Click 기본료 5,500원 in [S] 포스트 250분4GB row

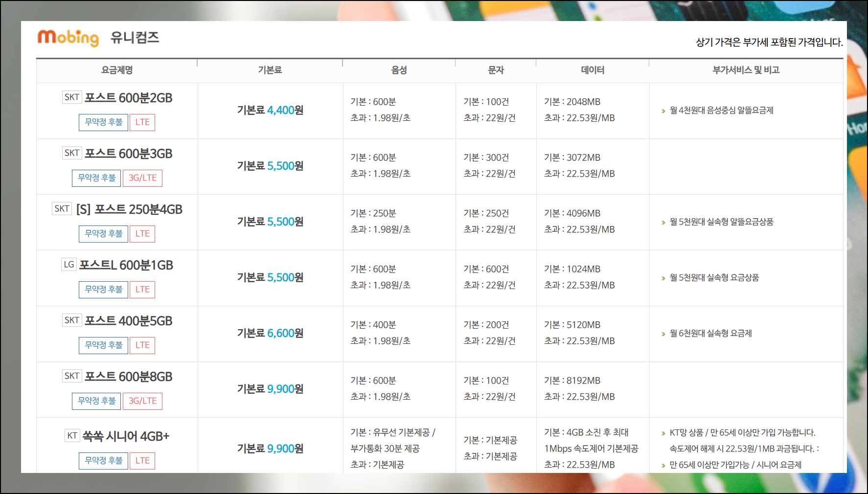[270, 222]
